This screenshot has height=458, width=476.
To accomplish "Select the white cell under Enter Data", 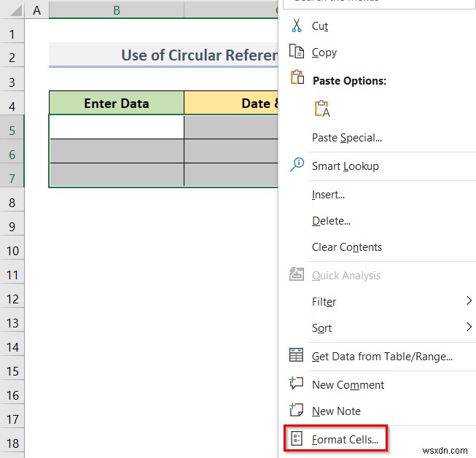I will [x=117, y=127].
